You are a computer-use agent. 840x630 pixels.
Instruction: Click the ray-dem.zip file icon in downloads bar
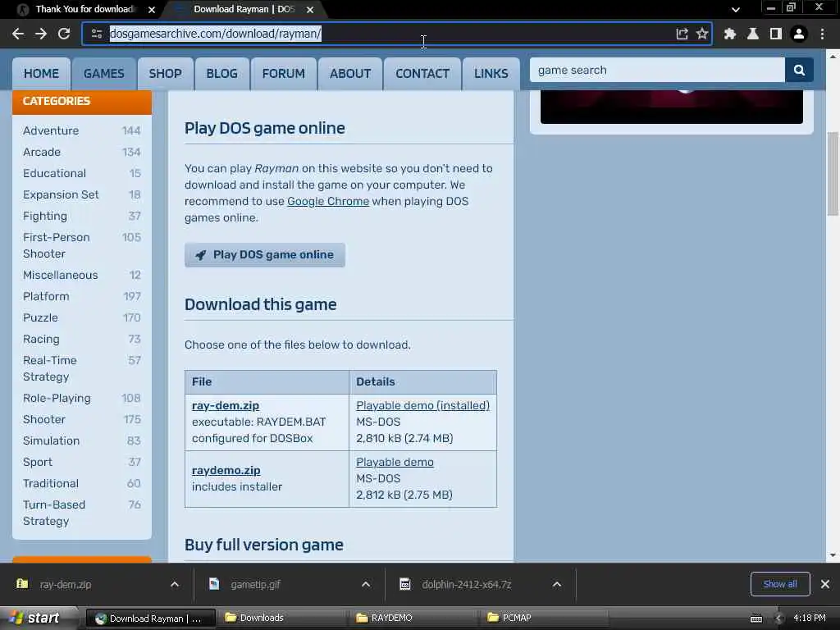22,583
